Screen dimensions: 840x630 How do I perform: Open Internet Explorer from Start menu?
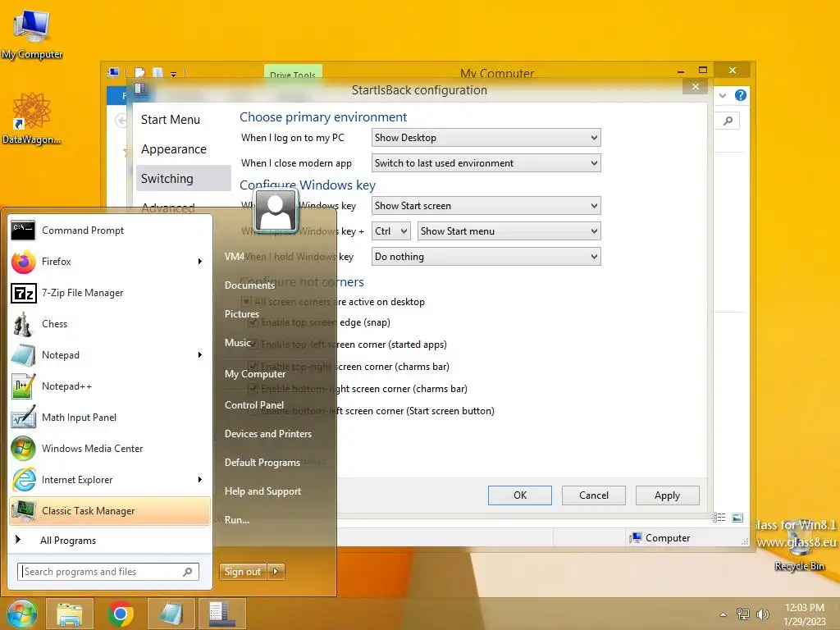pyautogui.click(x=110, y=479)
